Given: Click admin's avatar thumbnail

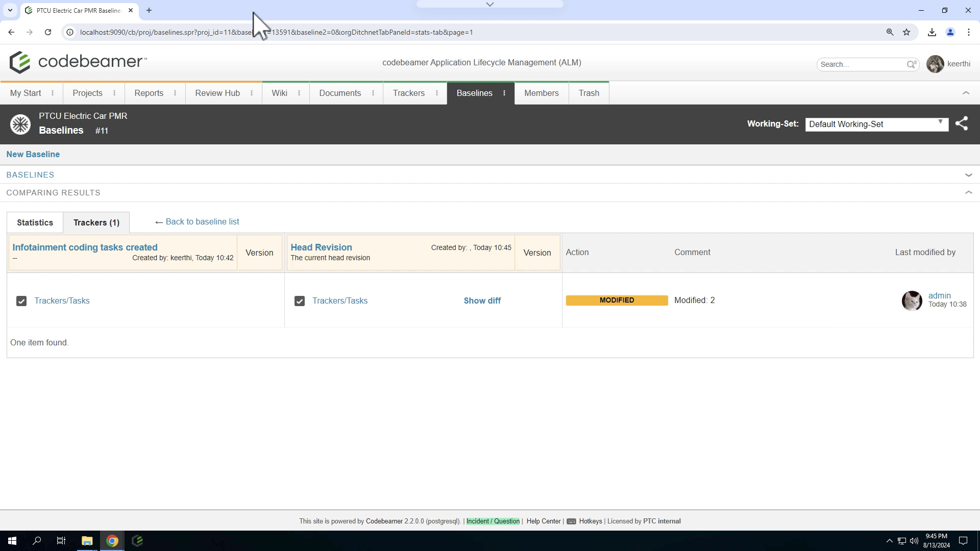Looking at the screenshot, I should [x=912, y=300].
